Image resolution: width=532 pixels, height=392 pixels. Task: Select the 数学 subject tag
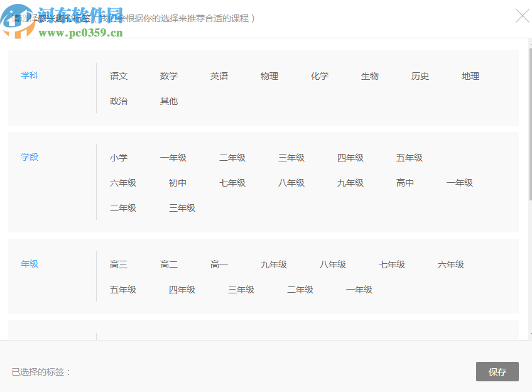[168, 75]
